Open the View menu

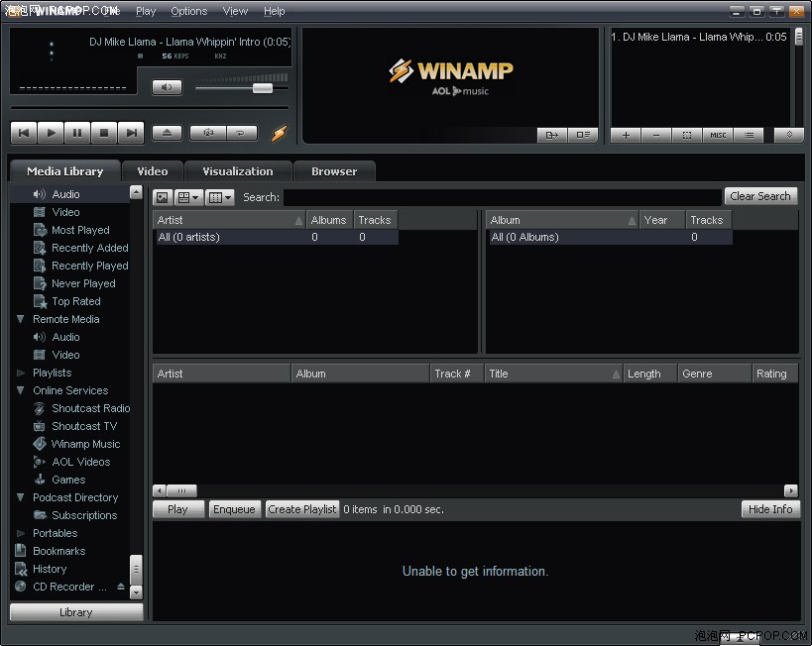(235, 11)
